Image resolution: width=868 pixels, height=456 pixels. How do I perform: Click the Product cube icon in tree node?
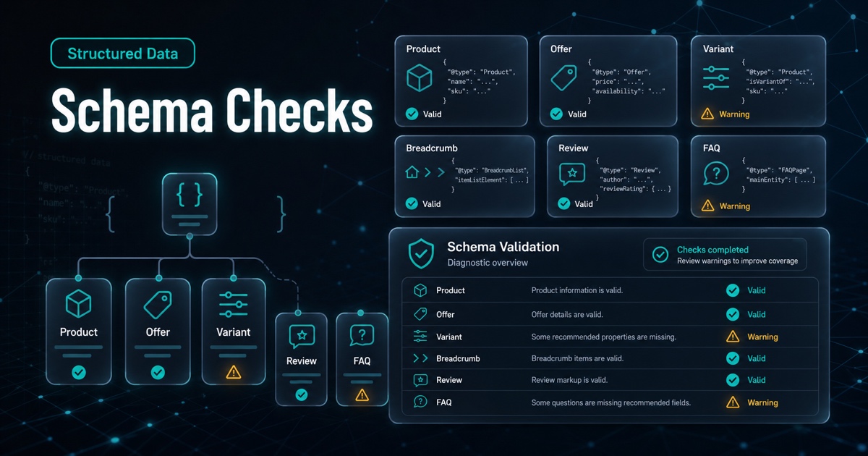78,303
